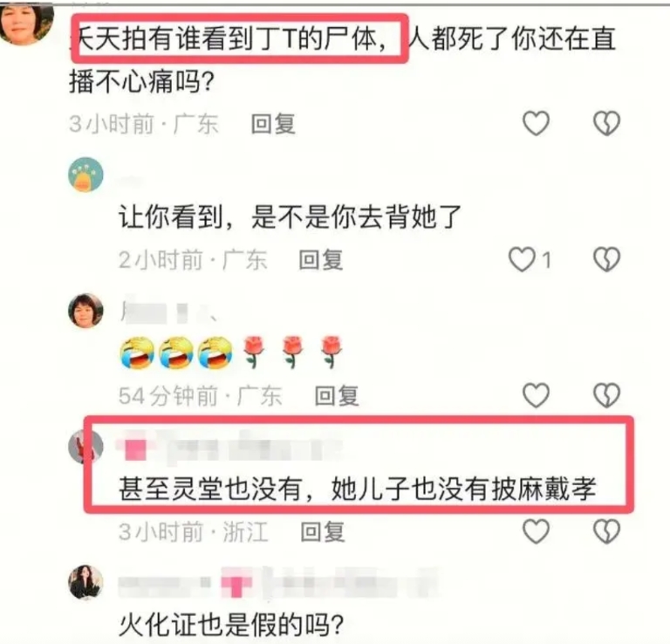Dislike the comment about 披麻戴孝
Image resolution: width=670 pixels, height=644 pixels.
tap(606, 531)
